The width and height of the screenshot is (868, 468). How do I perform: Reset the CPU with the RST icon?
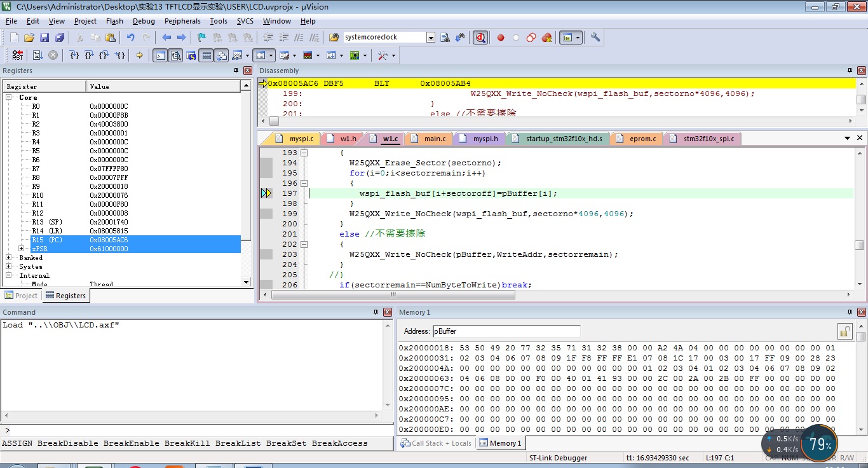point(18,55)
